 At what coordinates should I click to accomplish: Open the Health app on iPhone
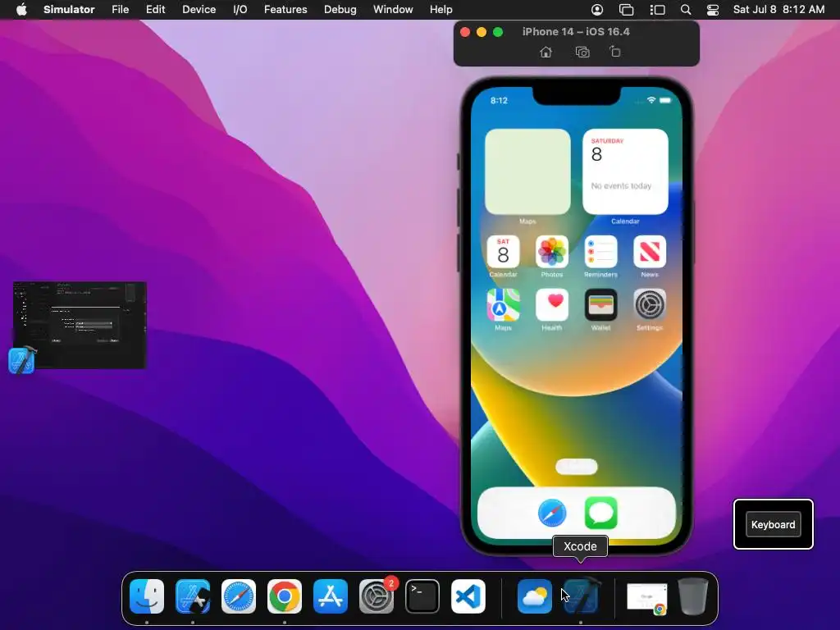tap(552, 305)
